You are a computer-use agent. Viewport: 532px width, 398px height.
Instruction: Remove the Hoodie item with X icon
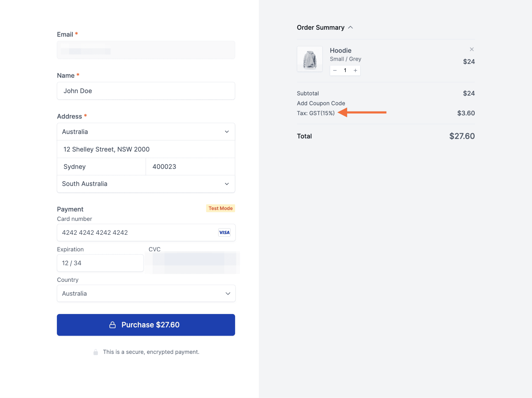point(472,49)
